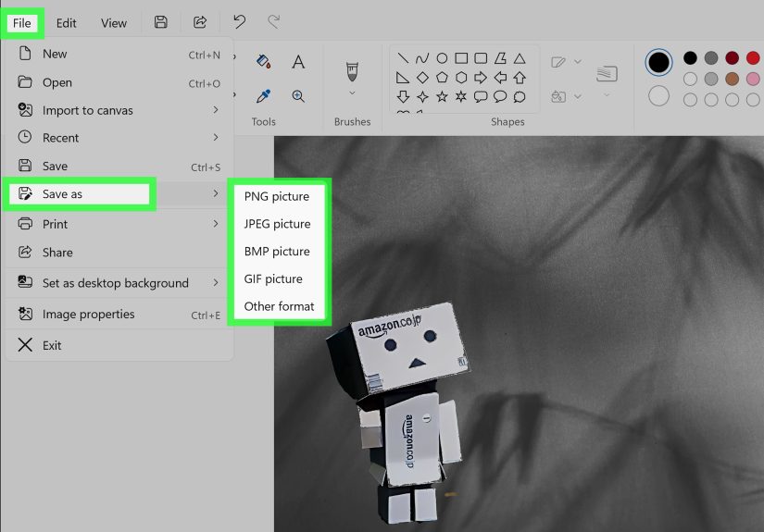Save as PNG picture
Image resolution: width=764 pixels, height=532 pixels.
(279, 196)
